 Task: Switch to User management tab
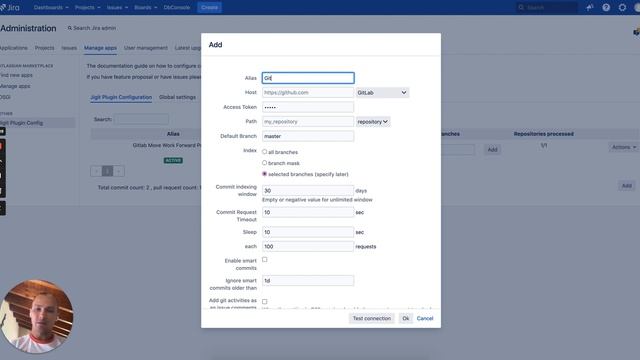point(146,48)
